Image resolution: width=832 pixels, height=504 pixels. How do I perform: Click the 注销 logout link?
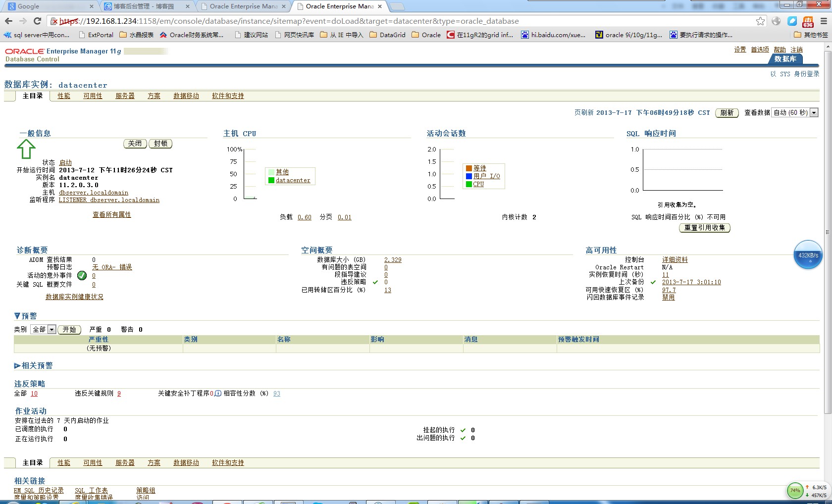tap(796, 50)
